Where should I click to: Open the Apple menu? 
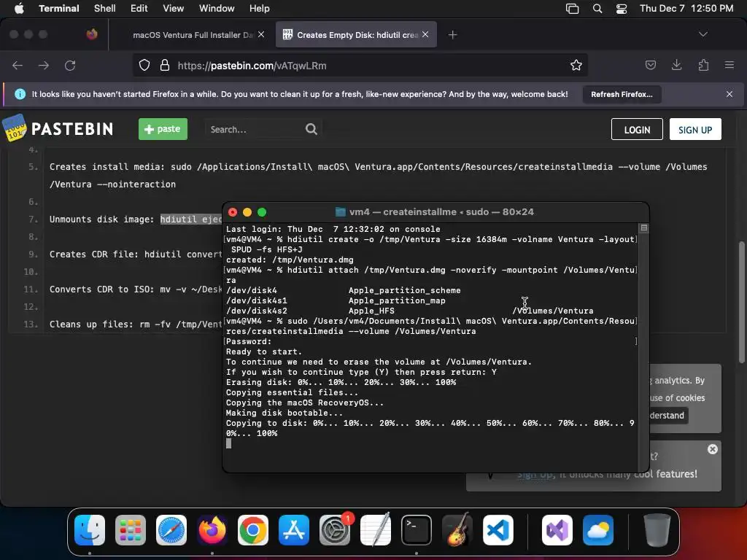coord(19,9)
